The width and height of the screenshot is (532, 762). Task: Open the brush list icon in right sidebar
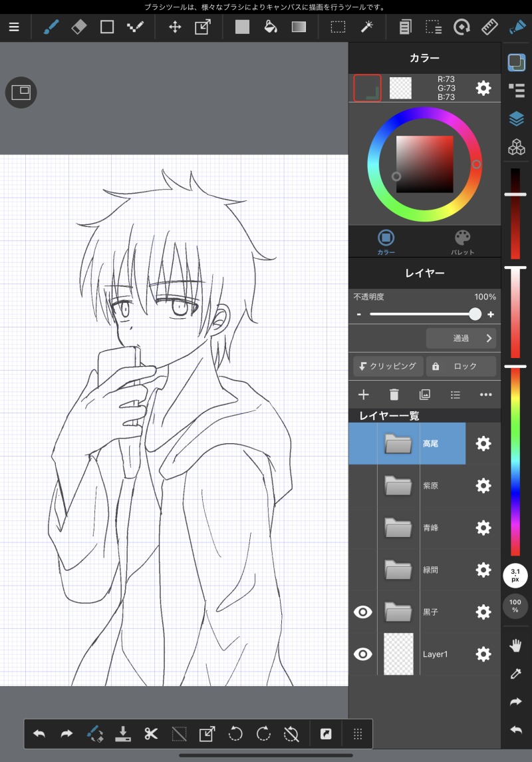click(x=517, y=91)
